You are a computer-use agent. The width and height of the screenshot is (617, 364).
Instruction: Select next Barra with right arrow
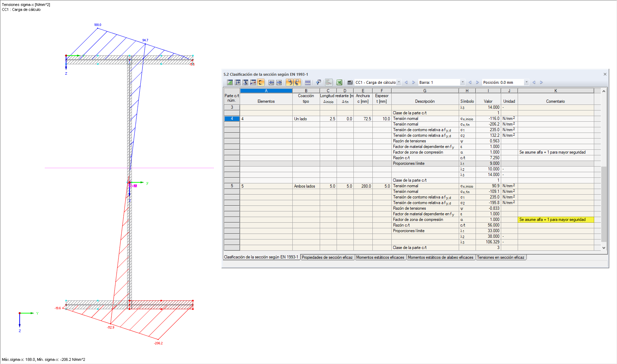(477, 82)
